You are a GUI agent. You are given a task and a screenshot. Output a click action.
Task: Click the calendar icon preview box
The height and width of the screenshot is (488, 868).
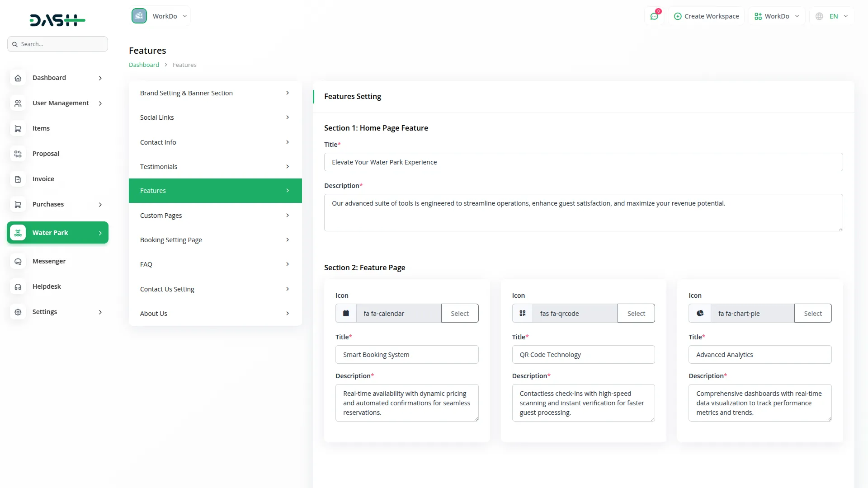tap(346, 313)
